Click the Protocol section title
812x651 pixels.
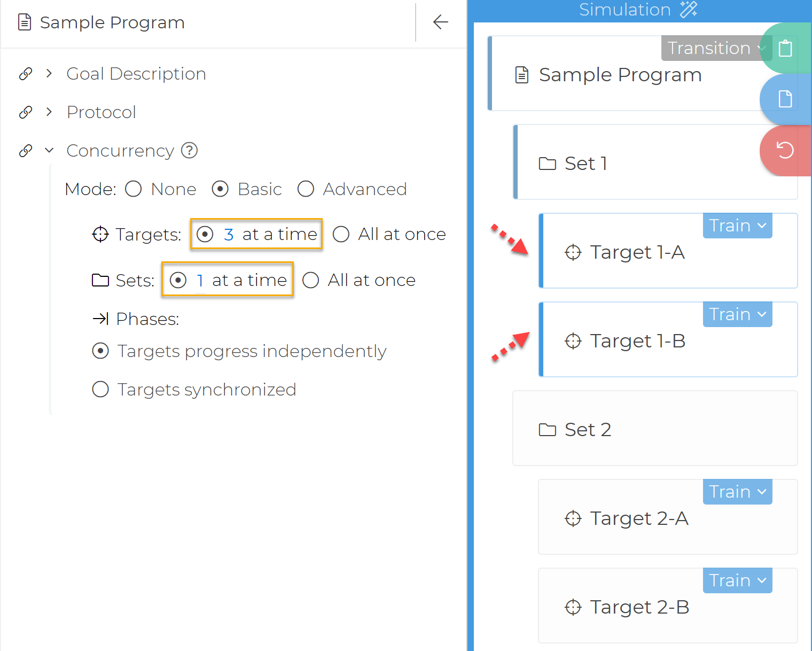click(x=101, y=112)
